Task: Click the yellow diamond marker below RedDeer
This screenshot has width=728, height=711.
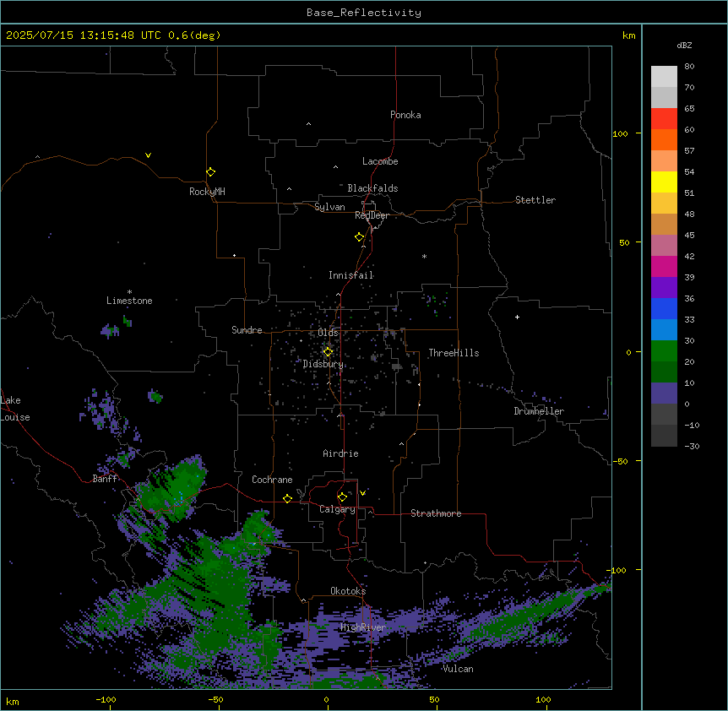Action: pos(360,236)
